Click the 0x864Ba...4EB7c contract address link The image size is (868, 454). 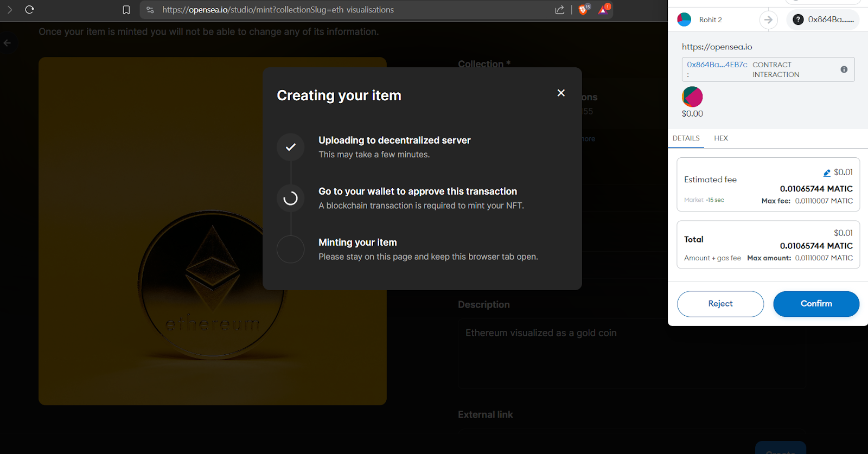(717, 65)
